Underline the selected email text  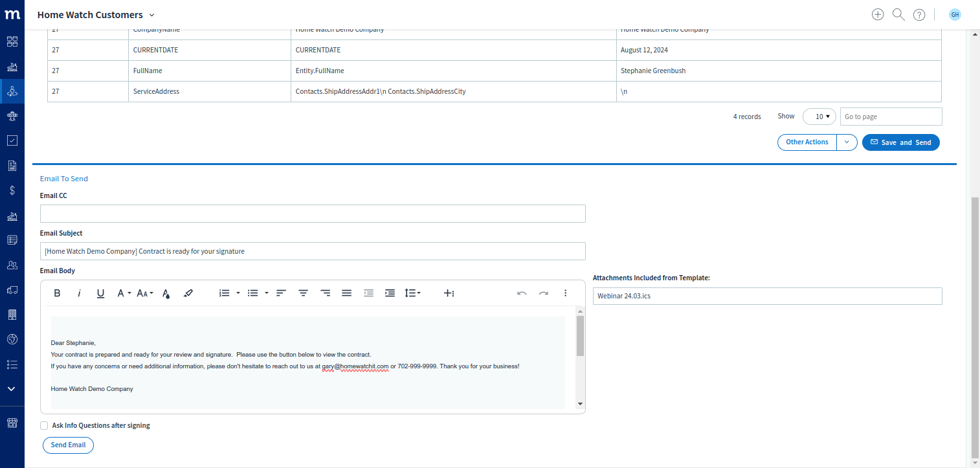[100, 293]
